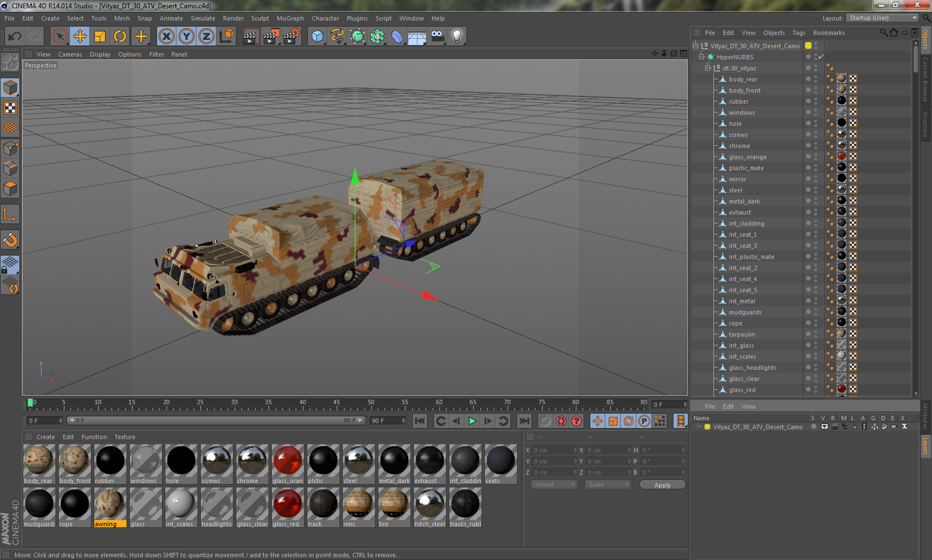Open the Scale mode dropdown
The image size is (932, 560).
[608, 485]
